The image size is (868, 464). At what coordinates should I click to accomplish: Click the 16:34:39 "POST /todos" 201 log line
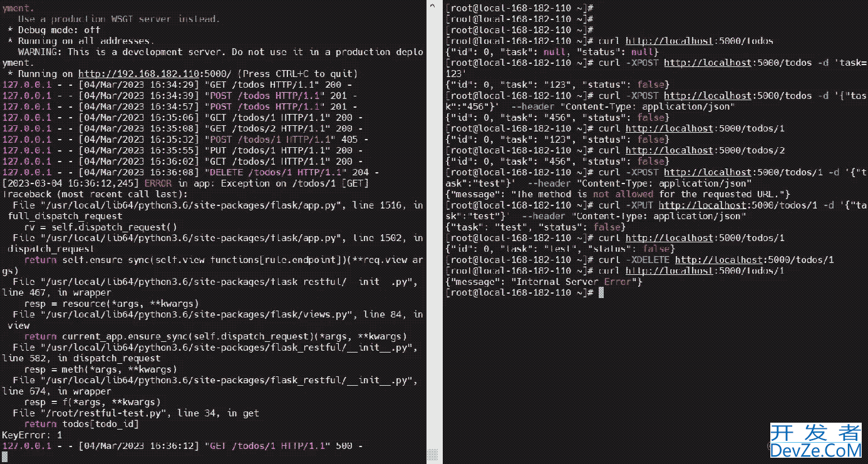[180, 95]
